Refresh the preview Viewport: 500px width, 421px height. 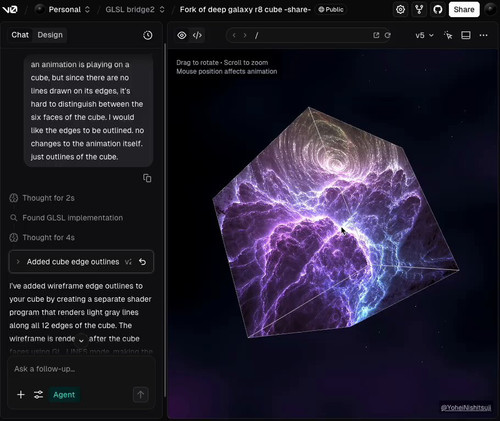(x=387, y=35)
